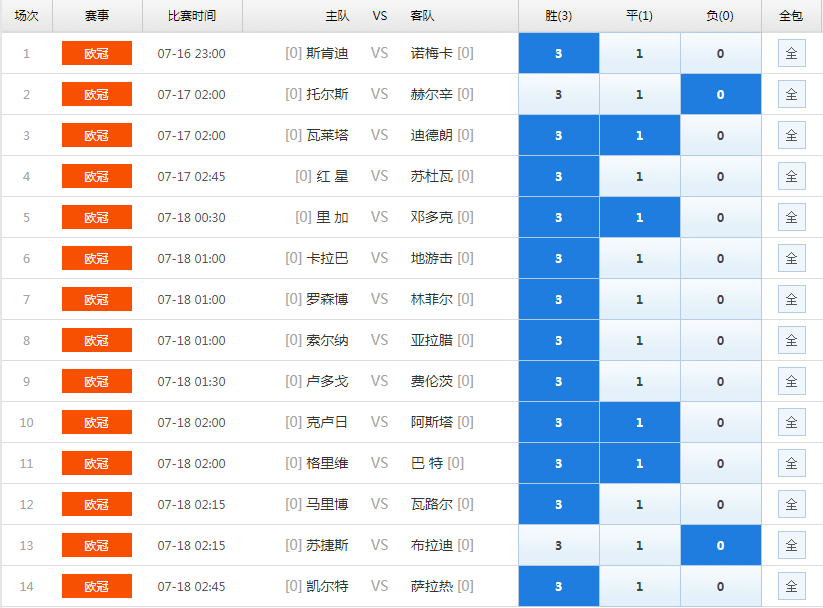
Task: Toggle win (3) for 托尔斯 vs 赫尔辛 match
Action: [x=559, y=94]
